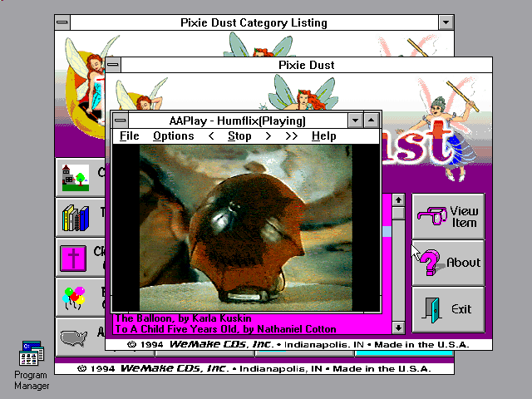532x399 pixels.
Task: Step forward one frame with the > control
Action: (268, 136)
